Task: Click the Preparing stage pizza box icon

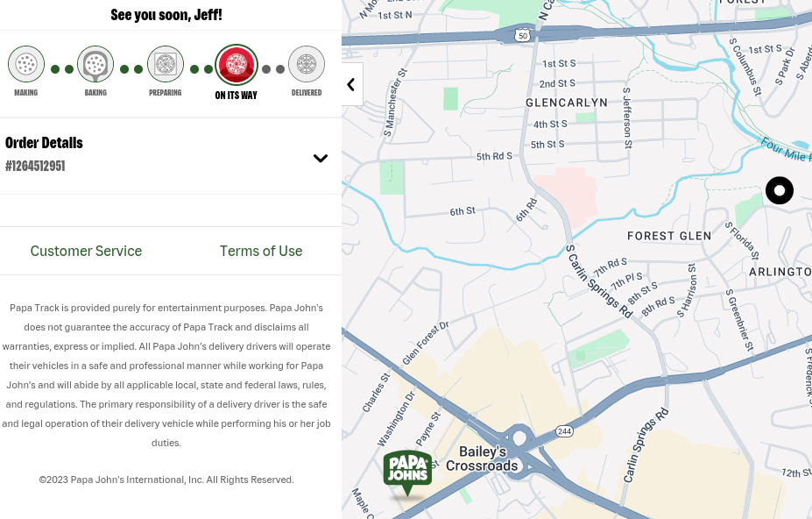Action: point(166,64)
